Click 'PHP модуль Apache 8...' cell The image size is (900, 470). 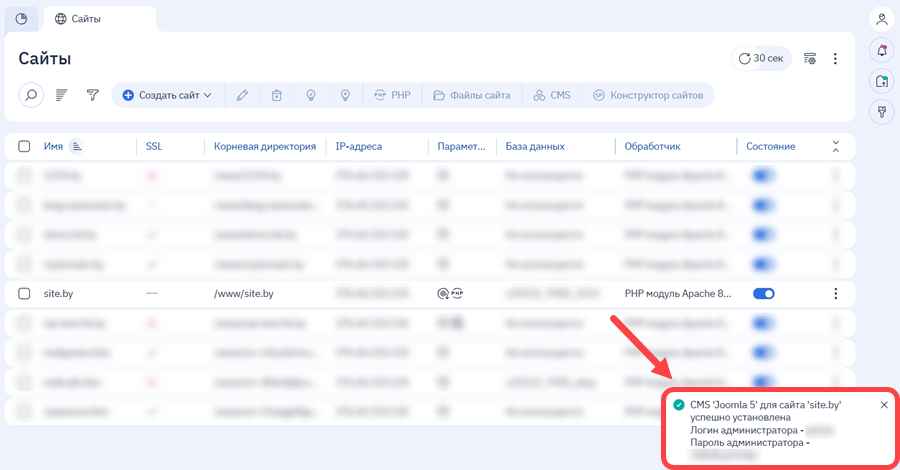678,294
